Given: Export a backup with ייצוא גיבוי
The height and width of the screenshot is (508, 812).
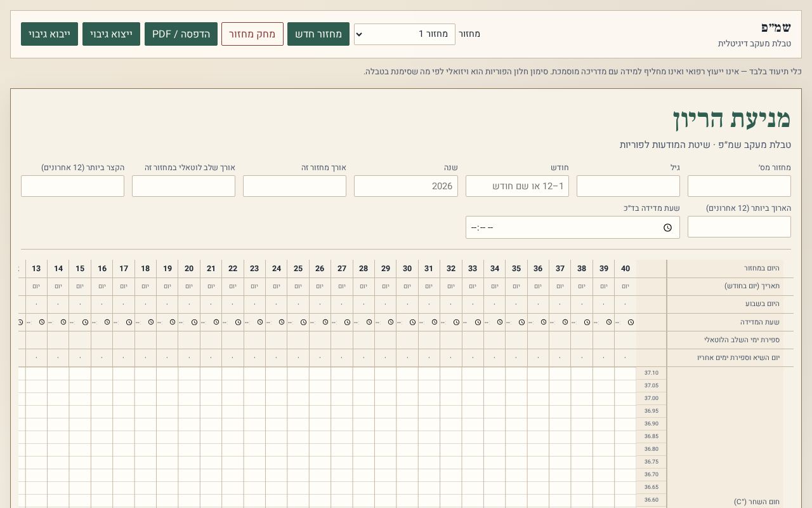Looking at the screenshot, I should point(111,34).
